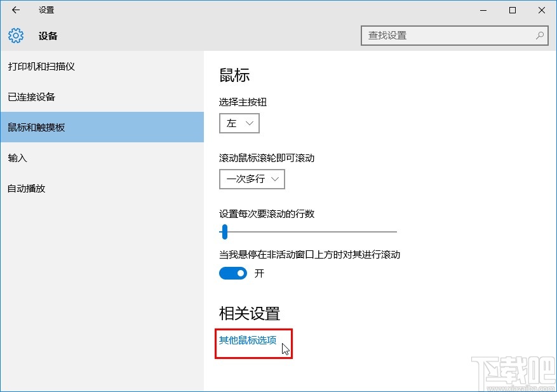Image resolution: width=557 pixels, height=392 pixels.
Task: Select 打印机和扫描仪 in the sidebar
Action: (x=40, y=66)
